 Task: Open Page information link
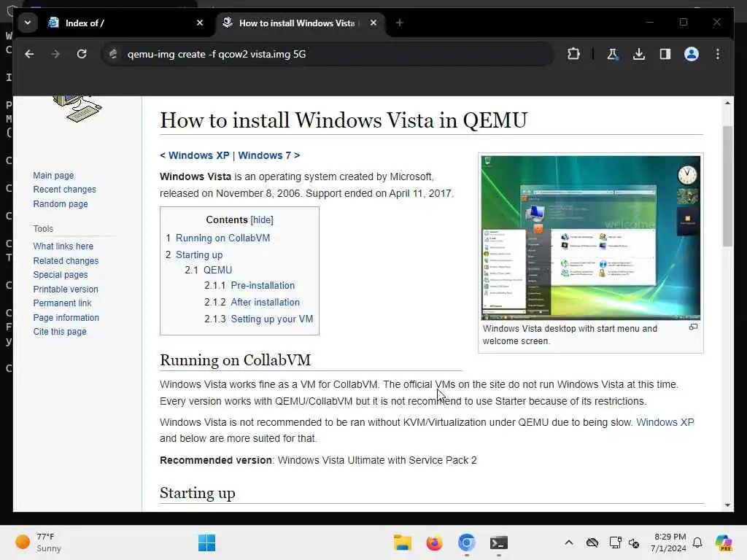66,318
